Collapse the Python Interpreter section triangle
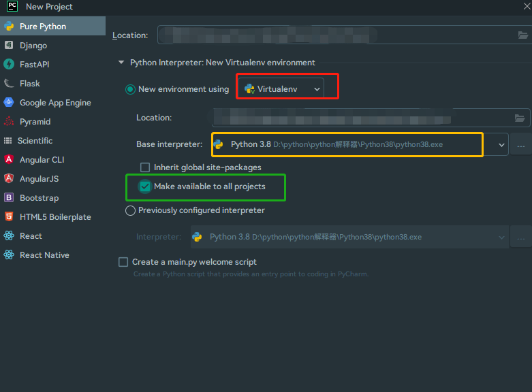This screenshot has height=392, width=532. point(121,63)
